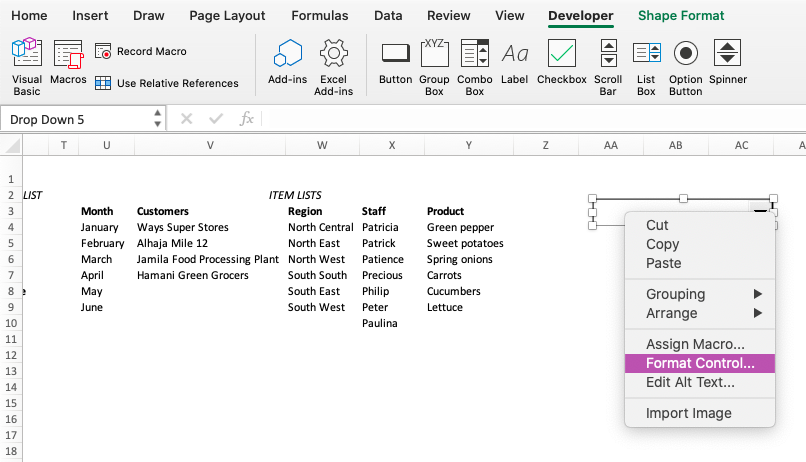
Task: Choose Format Control from context menu
Action: point(700,363)
